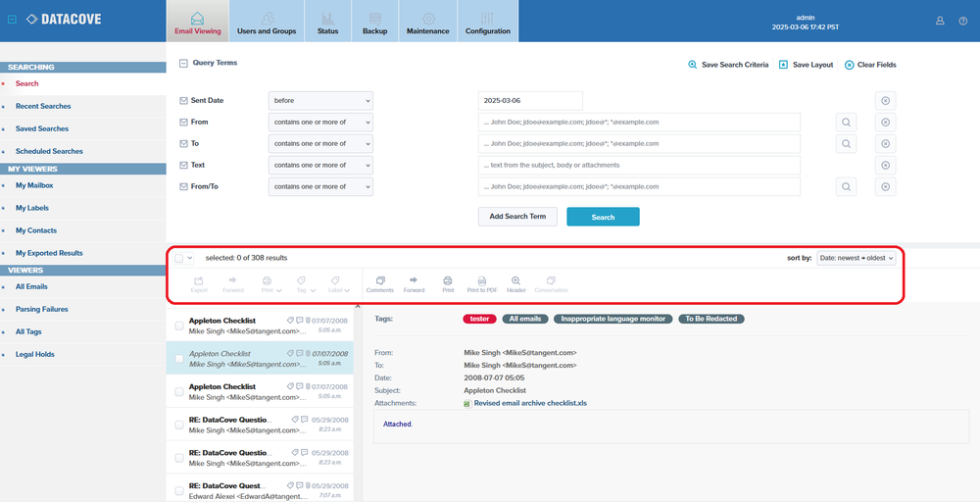The width and height of the screenshot is (980, 502).
Task: Click the Add Search Term button
Action: pos(517,217)
